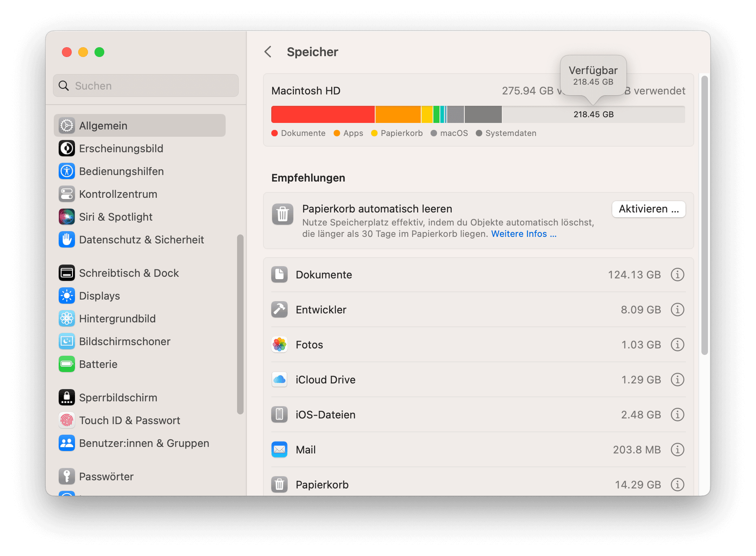Open Siri & Spotlight settings
Image resolution: width=756 pixels, height=556 pixels.
coord(116,217)
